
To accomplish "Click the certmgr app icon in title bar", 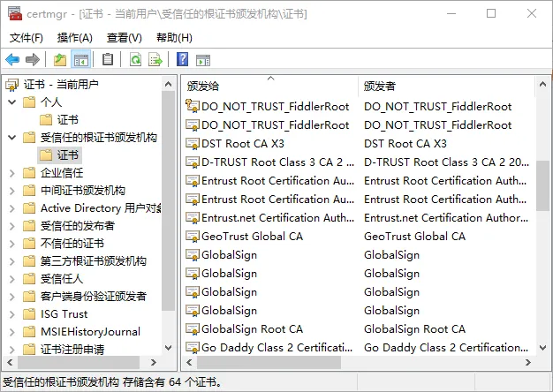I will (x=15, y=14).
